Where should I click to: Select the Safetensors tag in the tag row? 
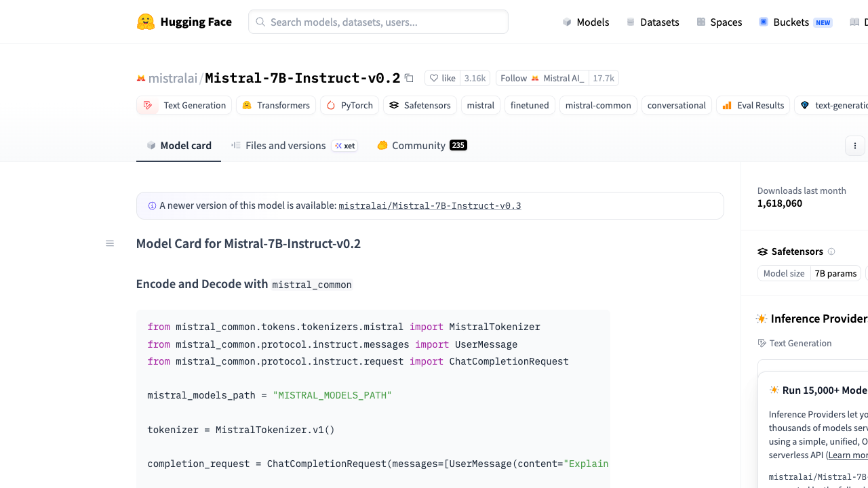coord(420,105)
